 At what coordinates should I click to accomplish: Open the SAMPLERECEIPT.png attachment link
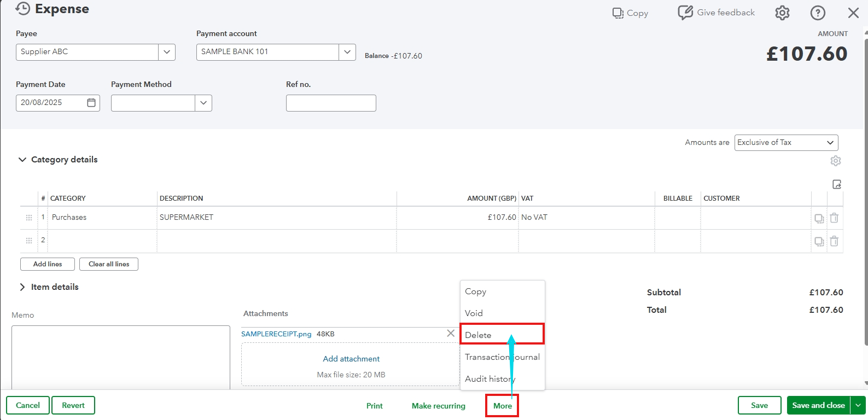pyautogui.click(x=276, y=334)
